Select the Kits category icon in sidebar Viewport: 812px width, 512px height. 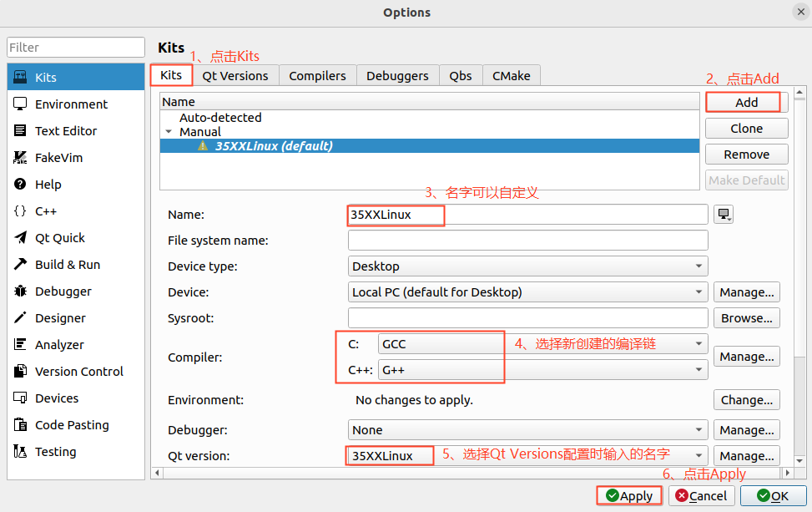pos(20,77)
